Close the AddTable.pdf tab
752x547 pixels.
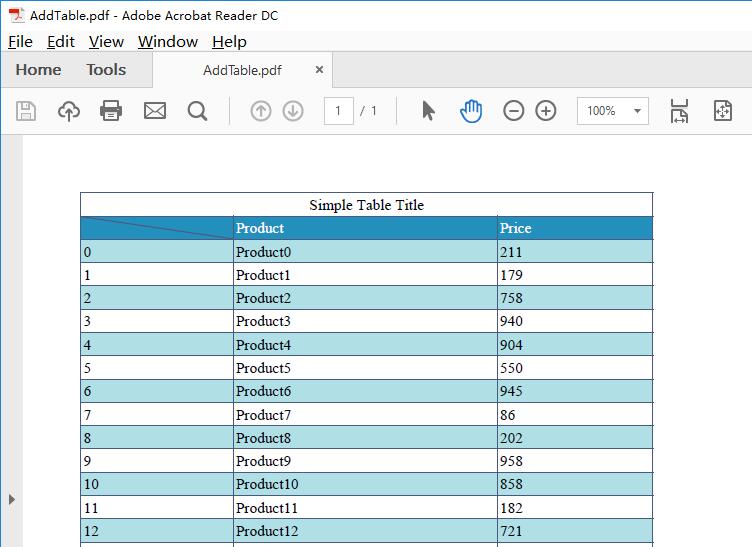(x=319, y=70)
